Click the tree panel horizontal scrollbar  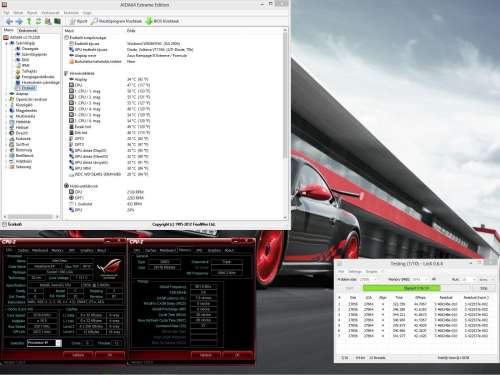31,217
